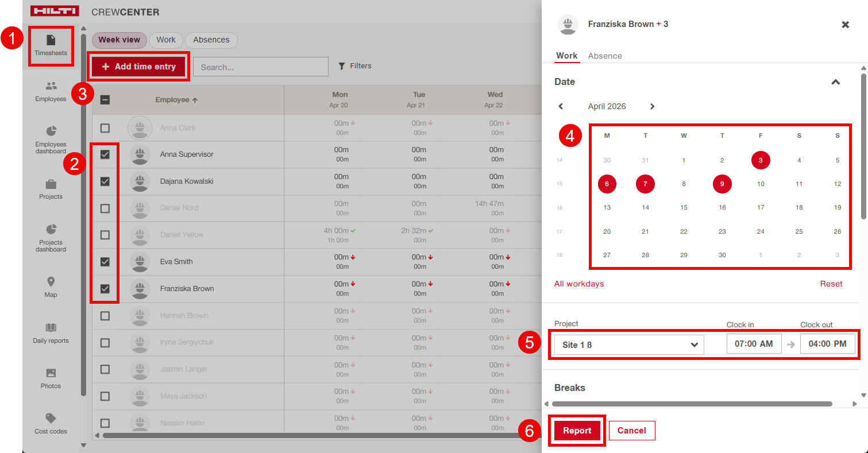Open the Clock in time field

point(754,344)
